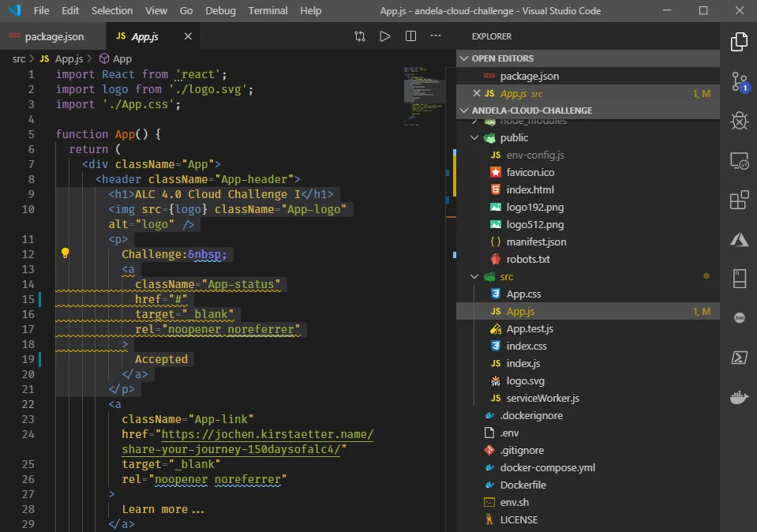Screen dimensions: 757x532
Task: Click the VS Code logo icon
Action: pyautogui.click(x=14, y=10)
